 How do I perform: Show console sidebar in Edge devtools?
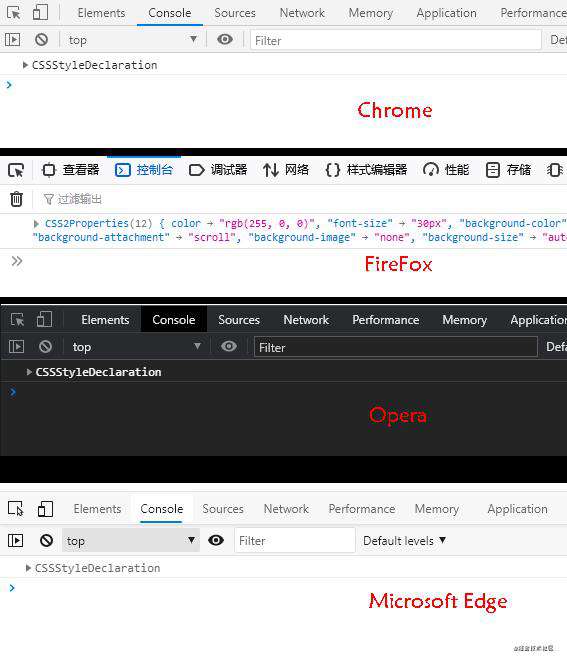tap(16, 540)
